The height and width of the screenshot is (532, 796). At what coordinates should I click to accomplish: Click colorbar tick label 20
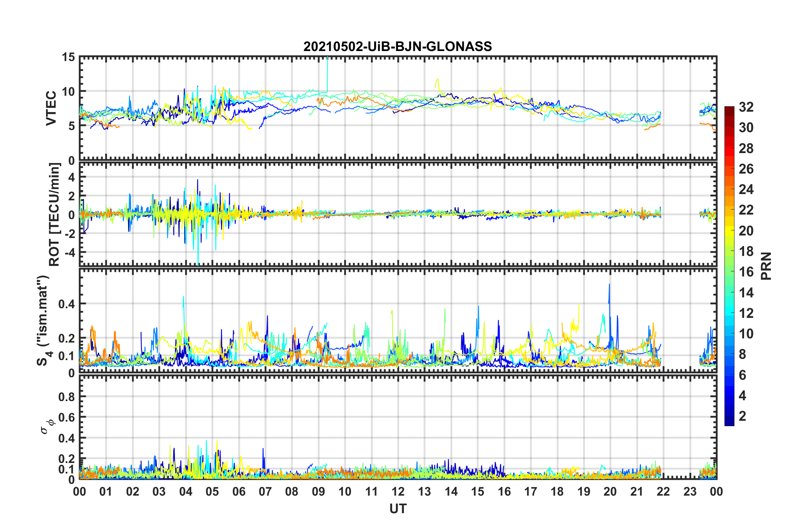[x=746, y=230]
